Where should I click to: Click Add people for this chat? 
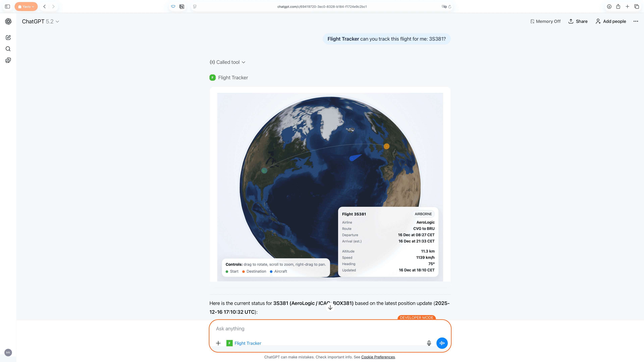(611, 21)
